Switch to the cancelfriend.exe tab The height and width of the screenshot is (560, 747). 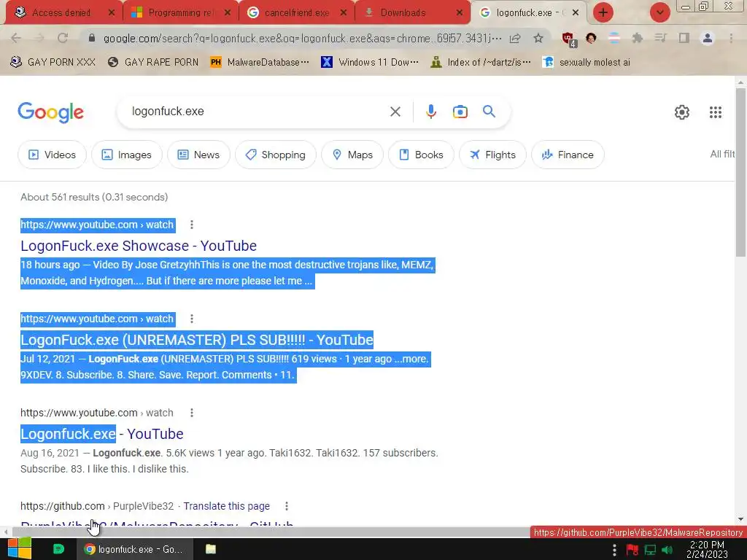point(297,13)
